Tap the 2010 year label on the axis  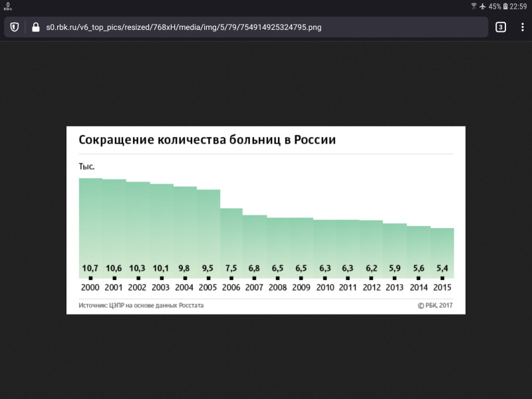pos(325,288)
